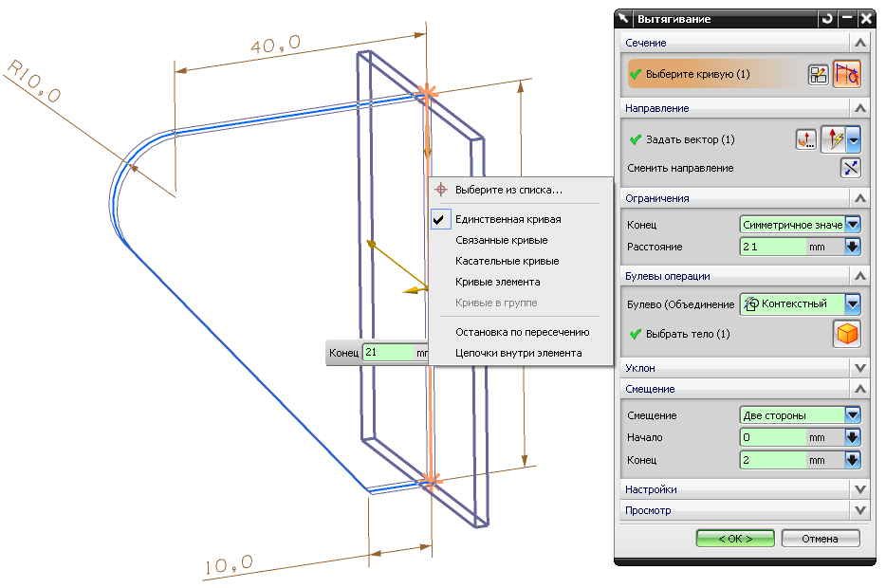
Task: Open the vector type dropdown arrow
Action: 853,139
